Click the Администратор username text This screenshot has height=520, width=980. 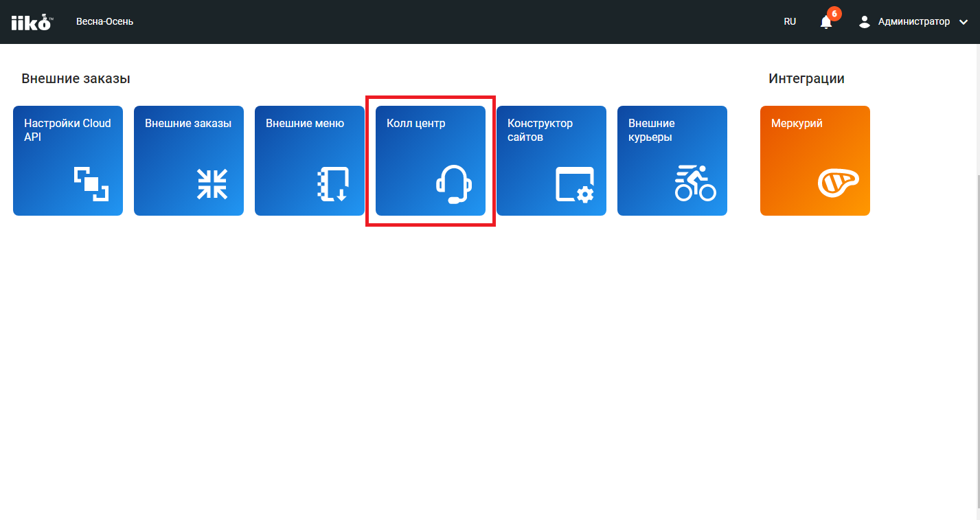[x=914, y=22]
